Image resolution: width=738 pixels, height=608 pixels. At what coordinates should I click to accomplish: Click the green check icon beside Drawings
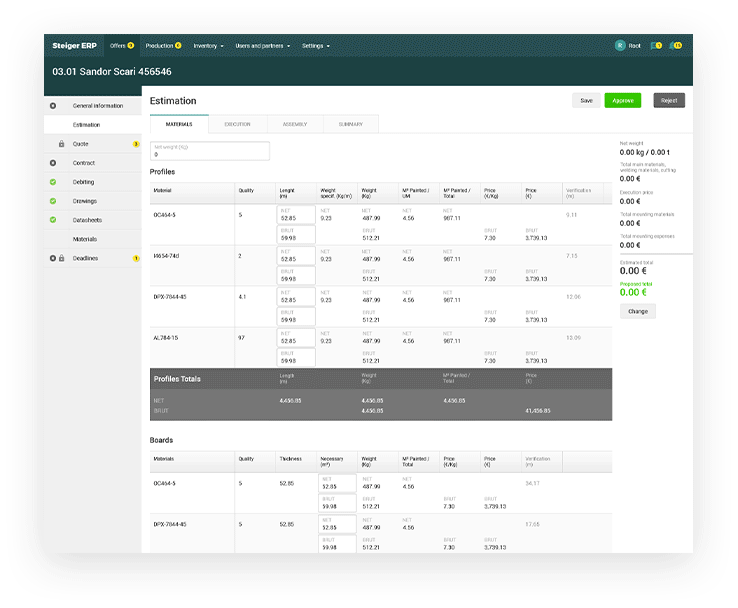point(52,201)
